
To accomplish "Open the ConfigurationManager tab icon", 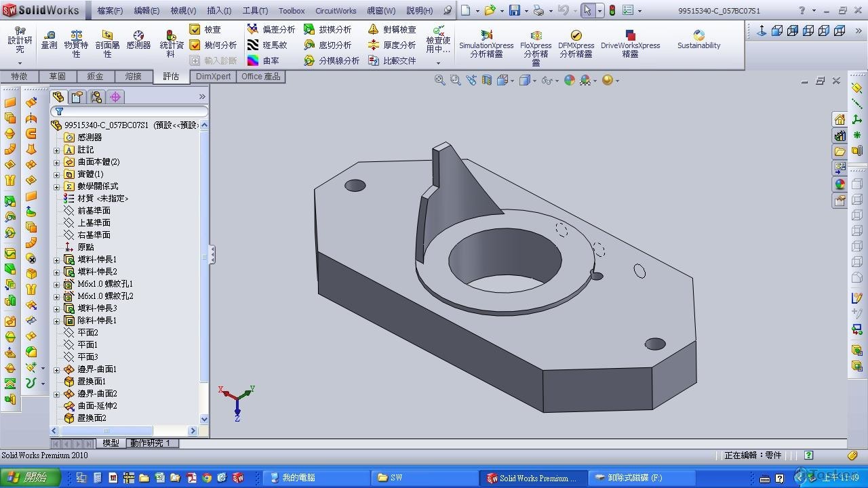I will point(96,97).
